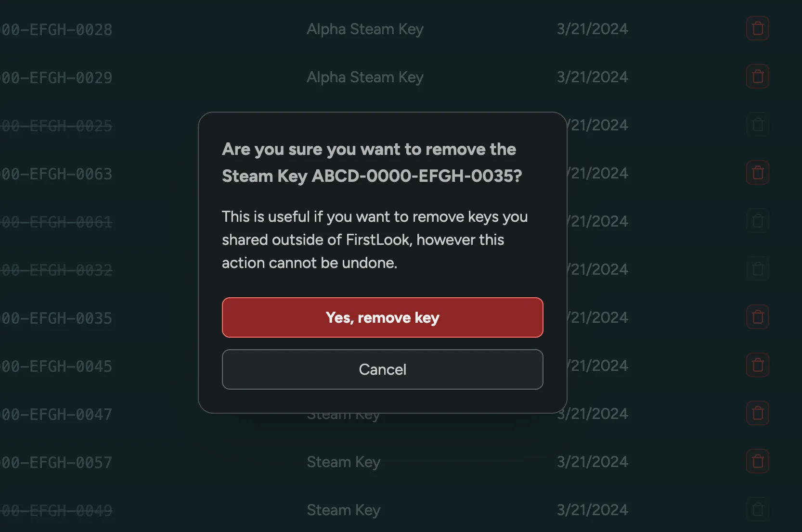Cancel the key removal dialog

(382, 369)
